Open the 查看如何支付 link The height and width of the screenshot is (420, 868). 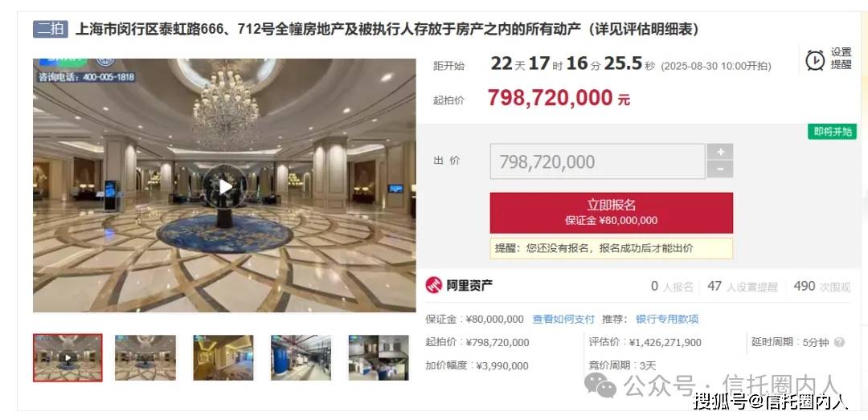click(x=563, y=320)
